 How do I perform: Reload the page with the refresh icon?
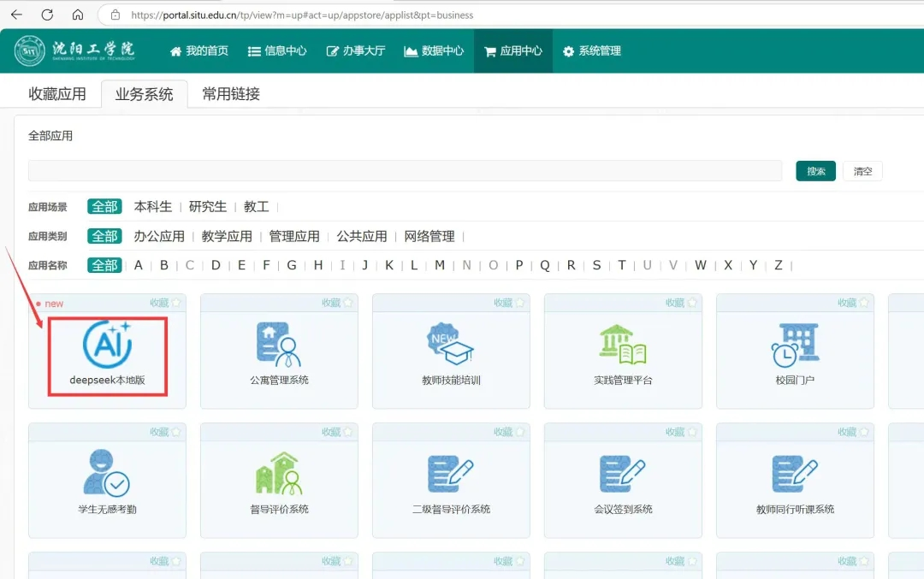pyautogui.click(x=47, y=15)
